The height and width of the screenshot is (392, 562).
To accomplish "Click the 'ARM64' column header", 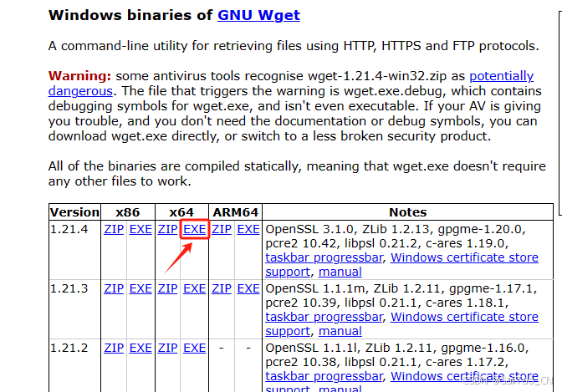I will click(x=236, y=212).
